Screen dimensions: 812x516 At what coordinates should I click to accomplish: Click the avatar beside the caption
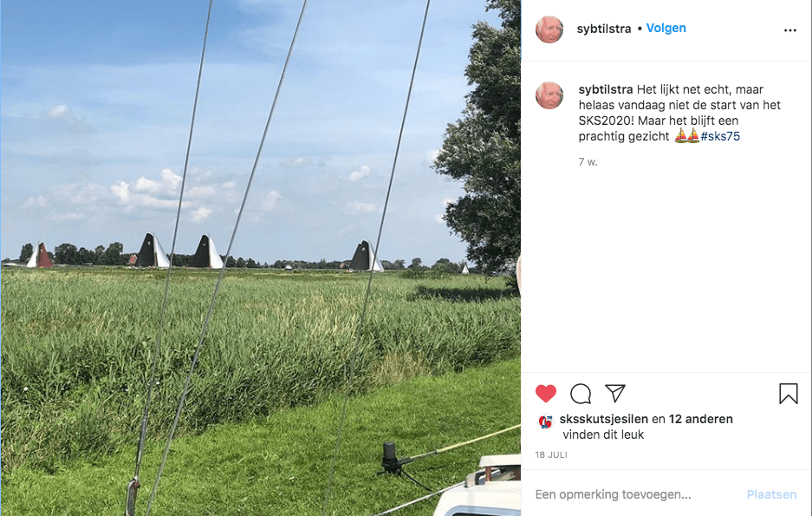549,95
